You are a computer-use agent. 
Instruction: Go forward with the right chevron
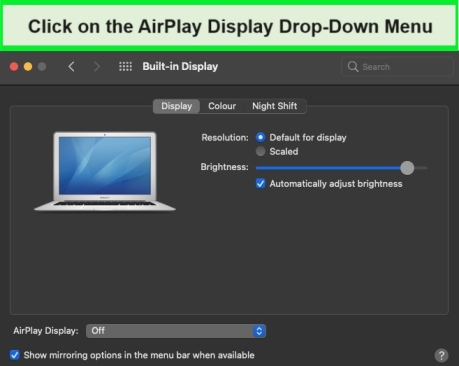click(97, 67)
